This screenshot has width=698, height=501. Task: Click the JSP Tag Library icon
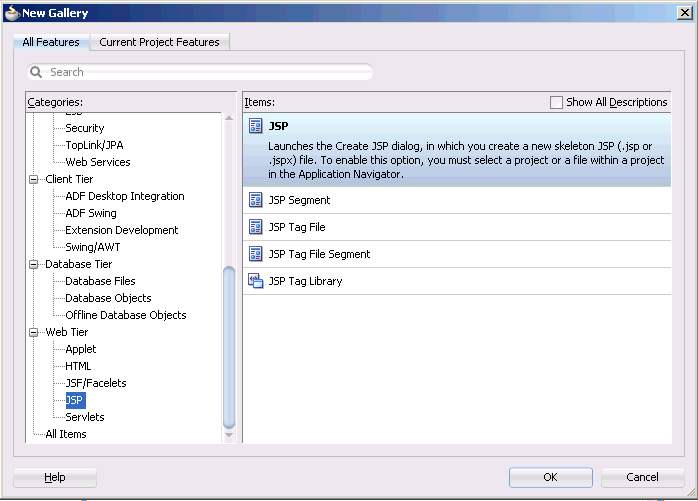click(256, 281)
